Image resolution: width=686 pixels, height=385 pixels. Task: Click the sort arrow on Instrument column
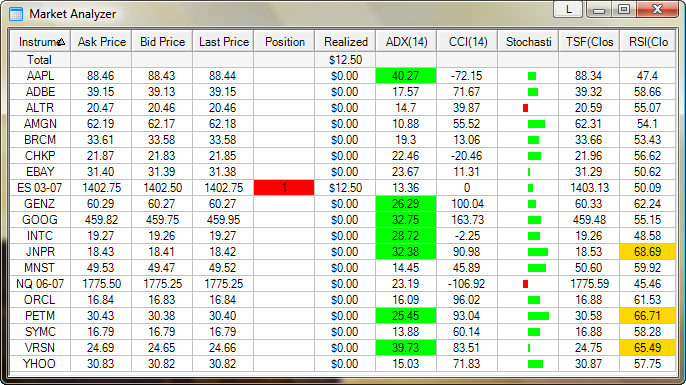click(61, 42)
